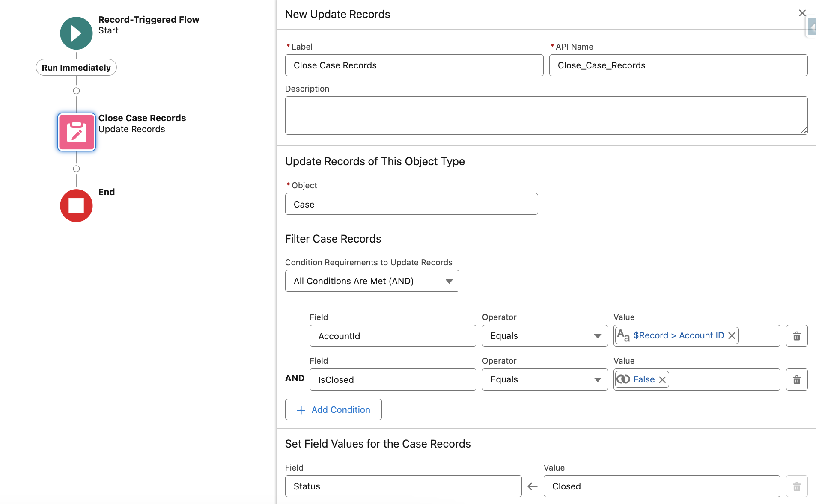Select the Close Case Records update element
The height and width of the screenshot is (504, 816).
tap(77, 132)
